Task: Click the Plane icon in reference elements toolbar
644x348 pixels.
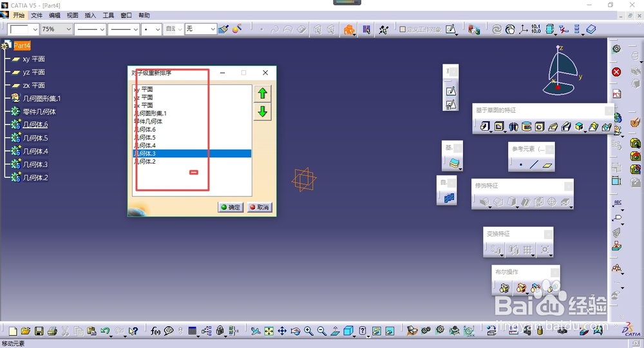Action: [x=547, y=165]
